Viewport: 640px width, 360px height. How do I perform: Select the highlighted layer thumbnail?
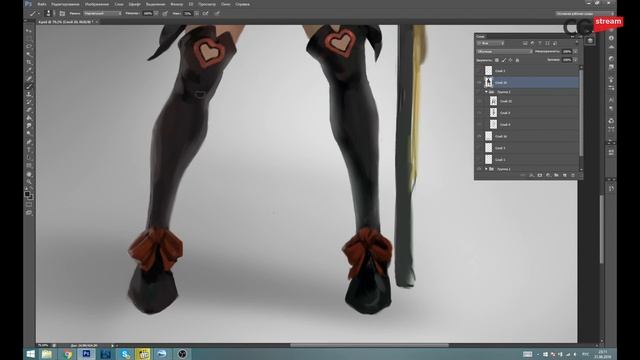489,82
